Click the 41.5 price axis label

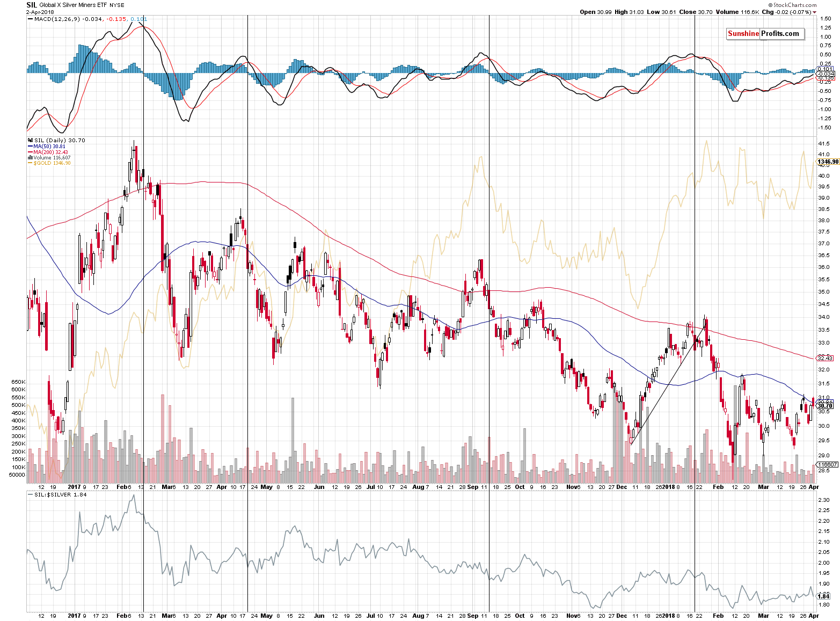[824, 144]
